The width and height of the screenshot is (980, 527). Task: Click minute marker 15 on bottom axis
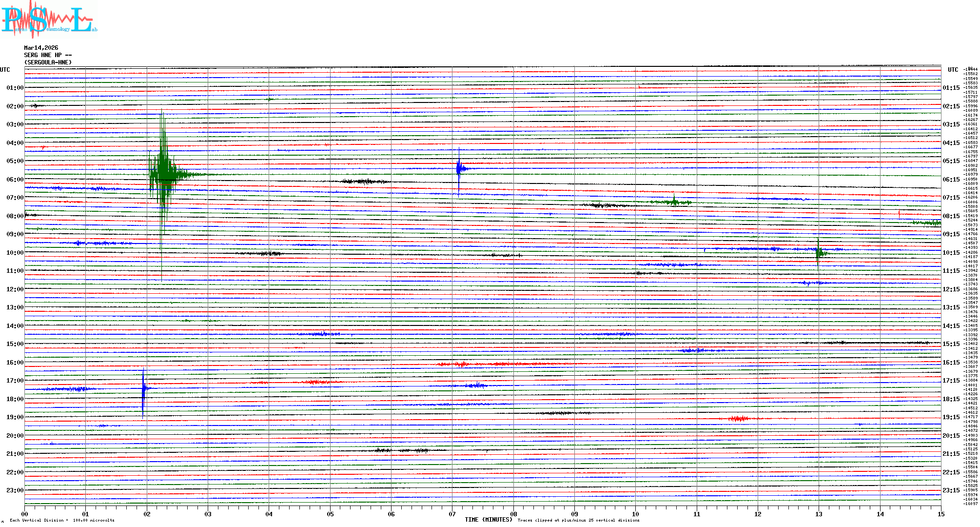pyautogui.click(x=941, y=514)
